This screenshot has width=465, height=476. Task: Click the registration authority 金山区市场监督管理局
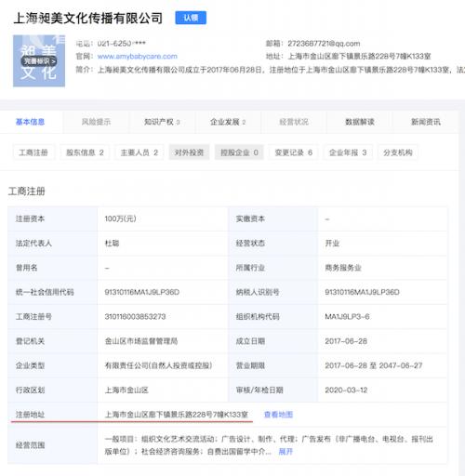pos(141,341)
